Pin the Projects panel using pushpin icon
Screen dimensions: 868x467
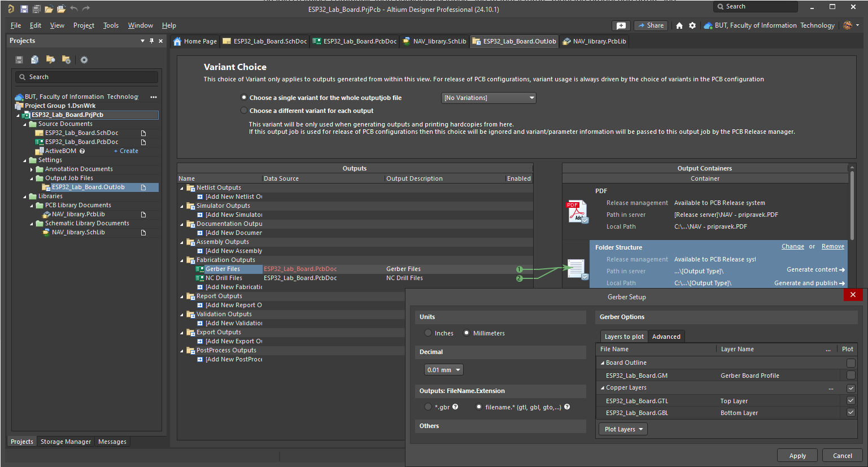tap(151, 41)
